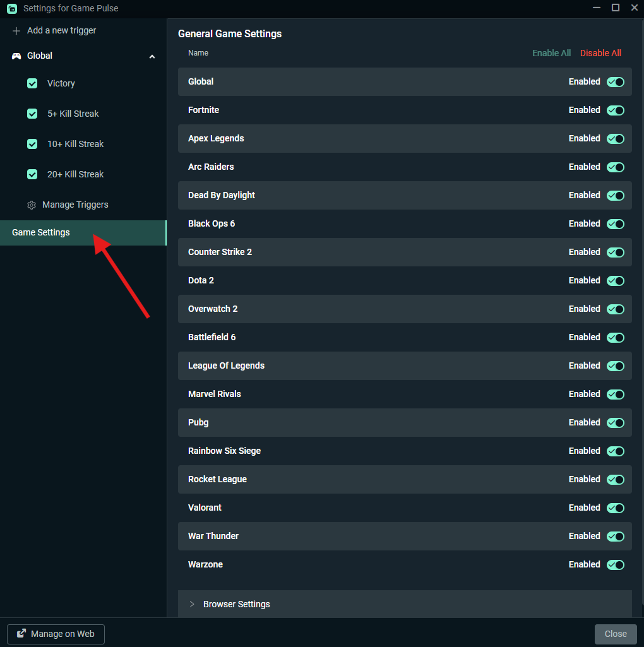This screenshot has width=644, height=647.
Task: Click the Game Pulse app icon in title bar
Action: point(12,8)
